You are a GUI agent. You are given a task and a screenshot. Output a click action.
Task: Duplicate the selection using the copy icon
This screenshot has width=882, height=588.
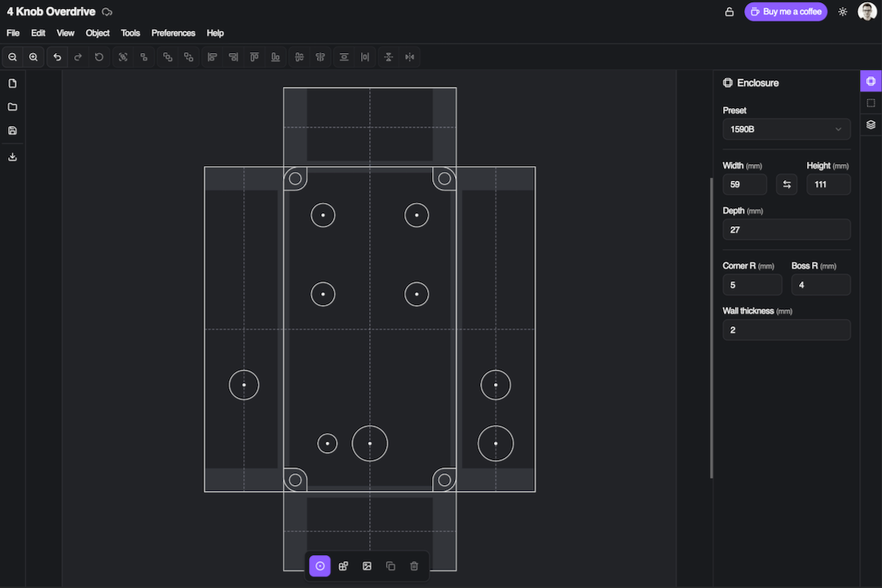coord(390,566)
